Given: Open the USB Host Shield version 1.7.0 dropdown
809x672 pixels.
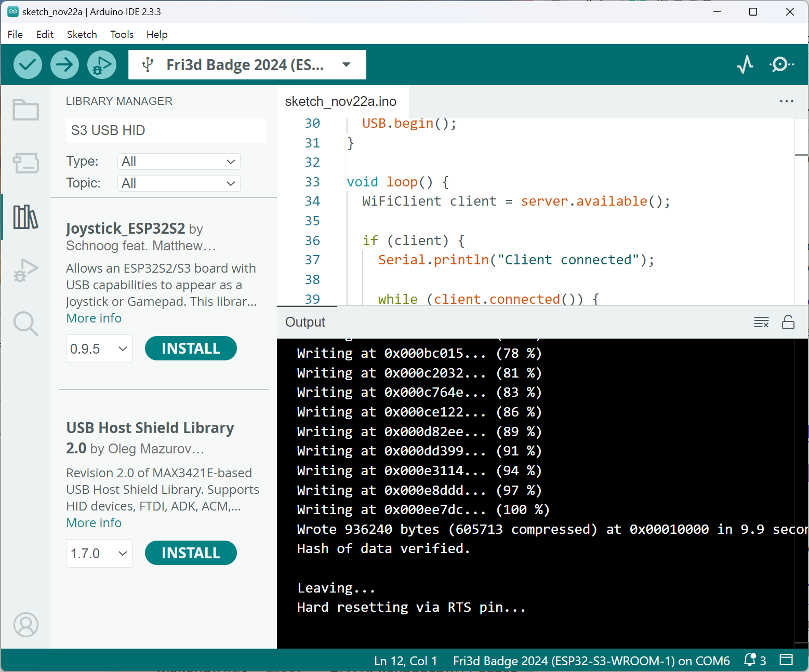Looking at the screenshot, I should (x=99, y=554).
